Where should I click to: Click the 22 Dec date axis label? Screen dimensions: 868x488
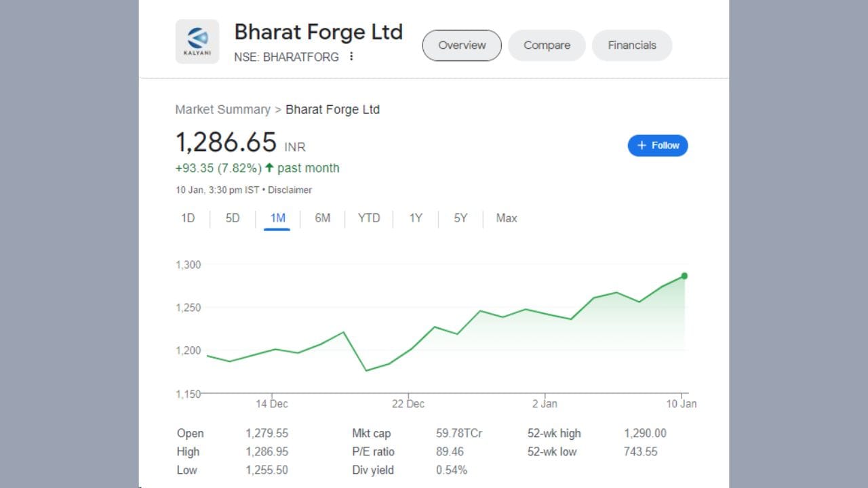(408, 404)
